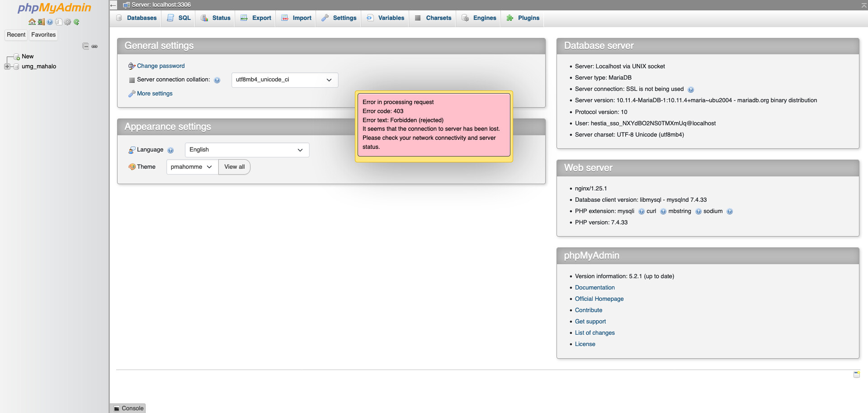This screenshot has width=868, height=413.
Task: Open the Theme dropdown showing pmahomme
Action: click(x=192, y=167)
